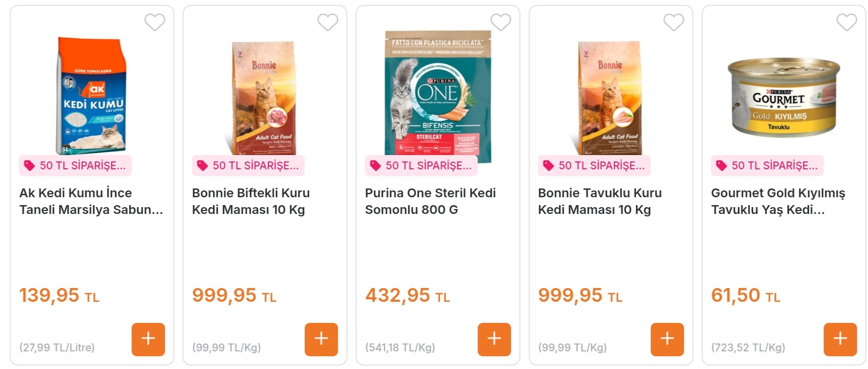
Task: Click the 50 TL promo tag on Gourmet Gold
Action: point(768,166)
